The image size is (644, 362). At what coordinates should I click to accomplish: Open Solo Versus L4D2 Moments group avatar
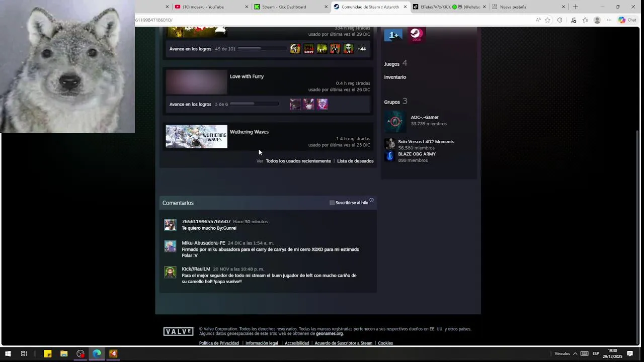pos(390,144)
